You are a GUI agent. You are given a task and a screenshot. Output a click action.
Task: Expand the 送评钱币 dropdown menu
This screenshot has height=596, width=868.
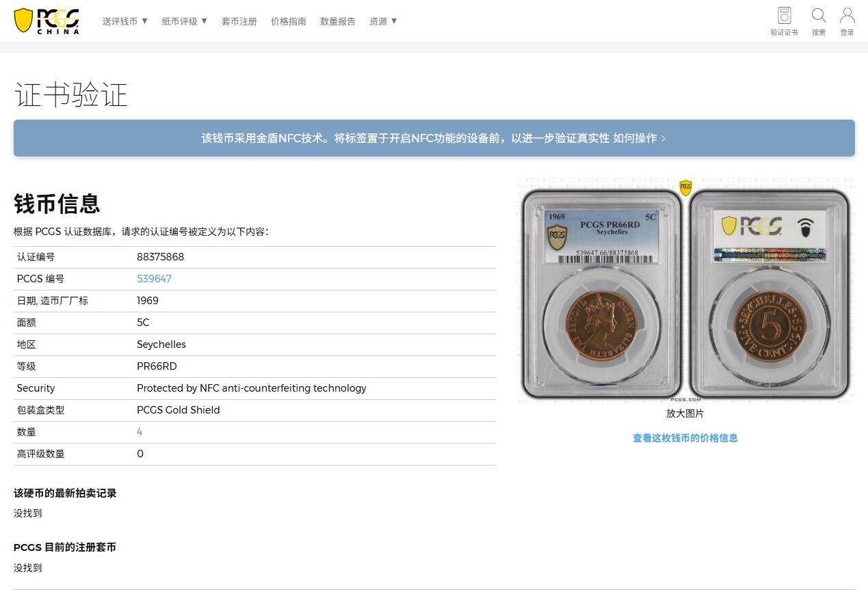pos(125,21)
